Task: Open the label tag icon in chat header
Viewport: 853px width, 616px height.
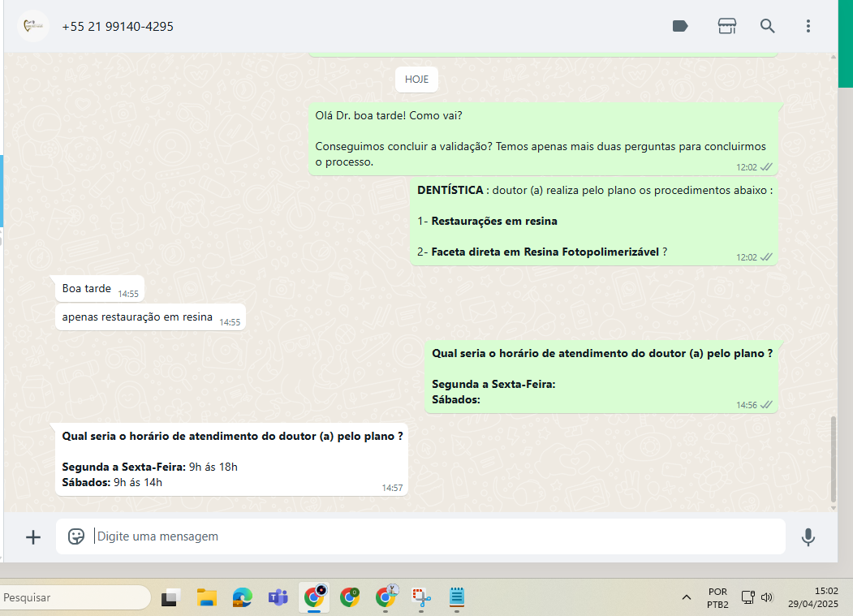Action: point(680,26)
